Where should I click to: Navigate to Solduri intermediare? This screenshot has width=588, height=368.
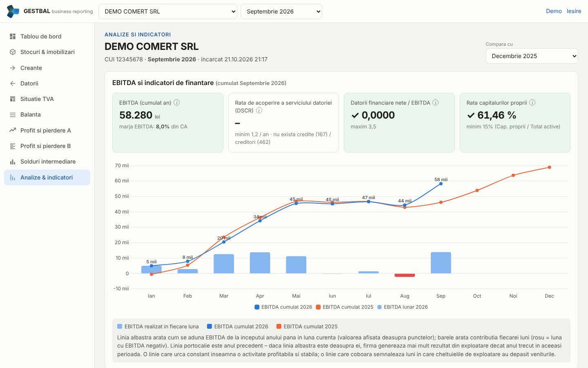coord(47,162)
